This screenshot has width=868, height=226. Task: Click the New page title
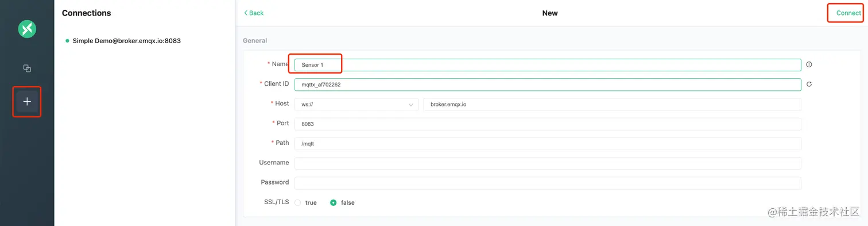(550, 13)
